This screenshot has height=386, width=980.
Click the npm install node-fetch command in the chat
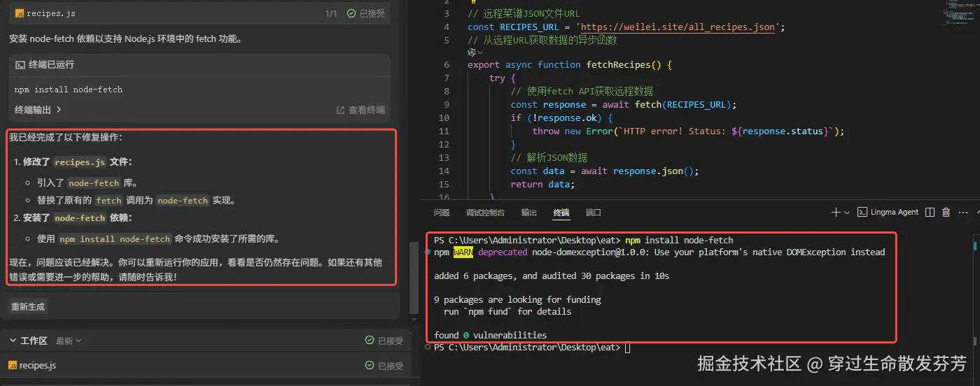point(69,90)
